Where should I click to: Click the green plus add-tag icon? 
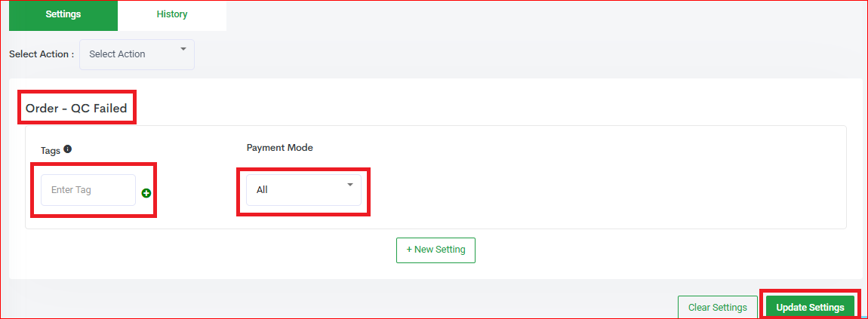(146, 193)
